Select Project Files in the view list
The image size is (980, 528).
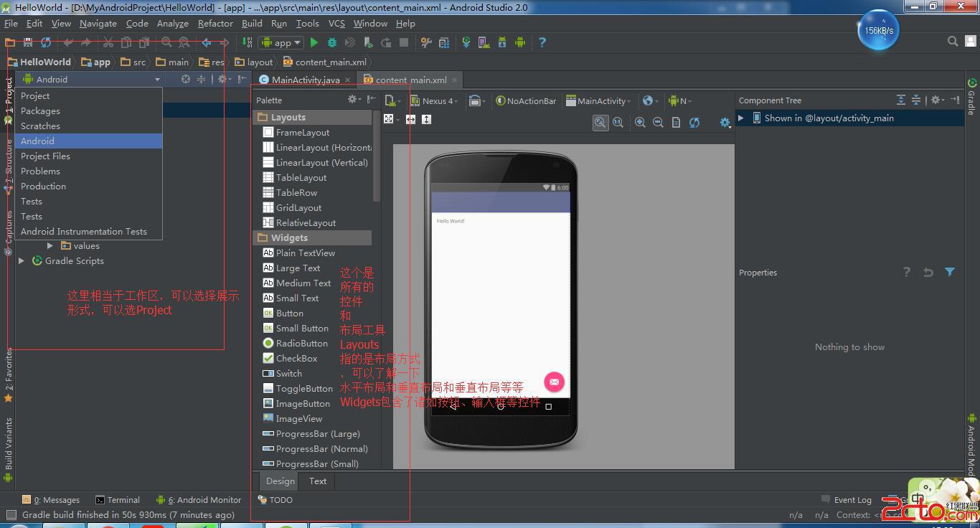click(45, 156)
